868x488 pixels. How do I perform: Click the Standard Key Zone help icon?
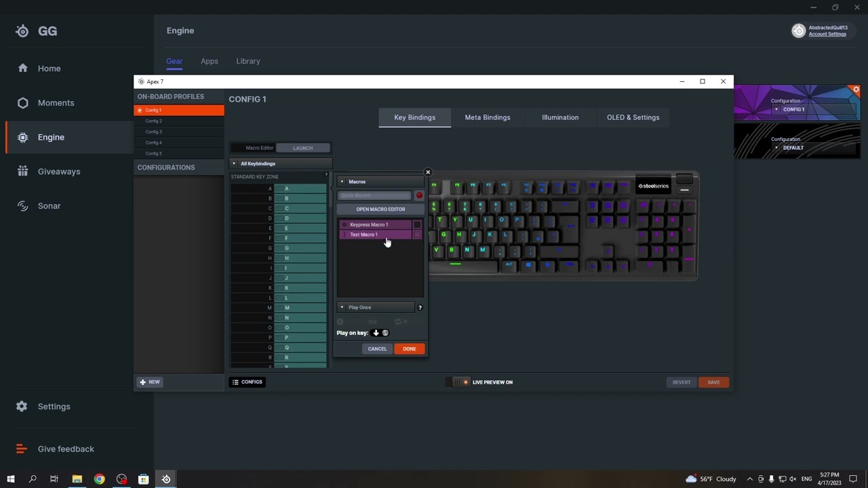tap(326, 175)
